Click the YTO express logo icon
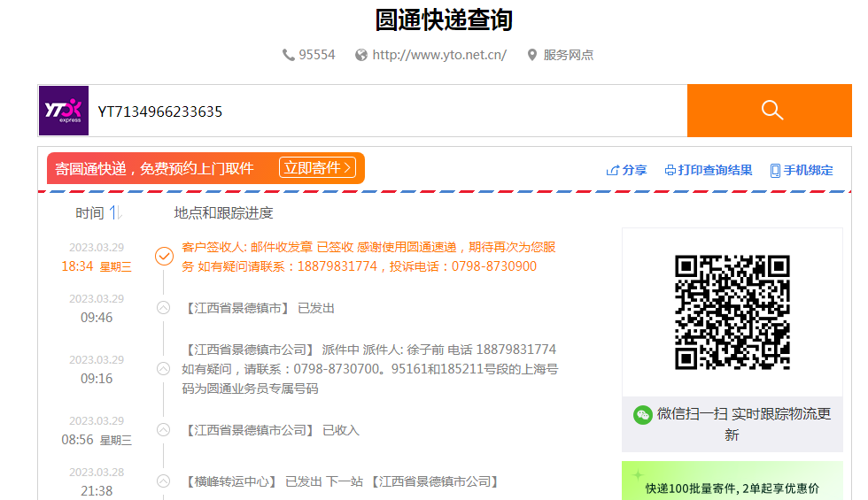This screenshot has height=500, width=868. [64, 111]
